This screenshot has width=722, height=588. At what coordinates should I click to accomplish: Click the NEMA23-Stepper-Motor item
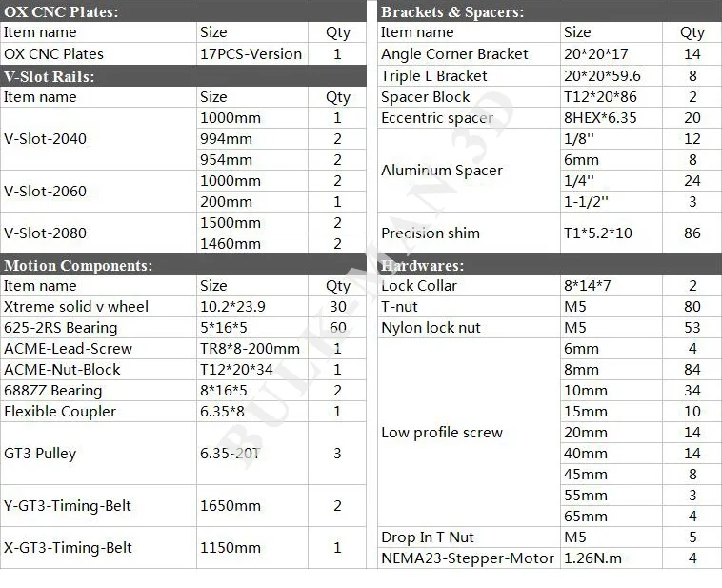[469, 558]
